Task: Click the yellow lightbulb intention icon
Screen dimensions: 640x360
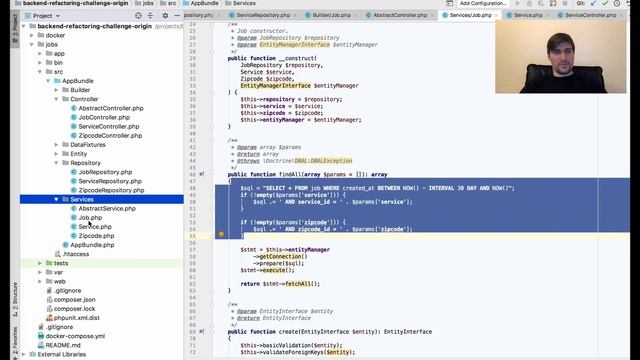Action: [x=221, y=234]
